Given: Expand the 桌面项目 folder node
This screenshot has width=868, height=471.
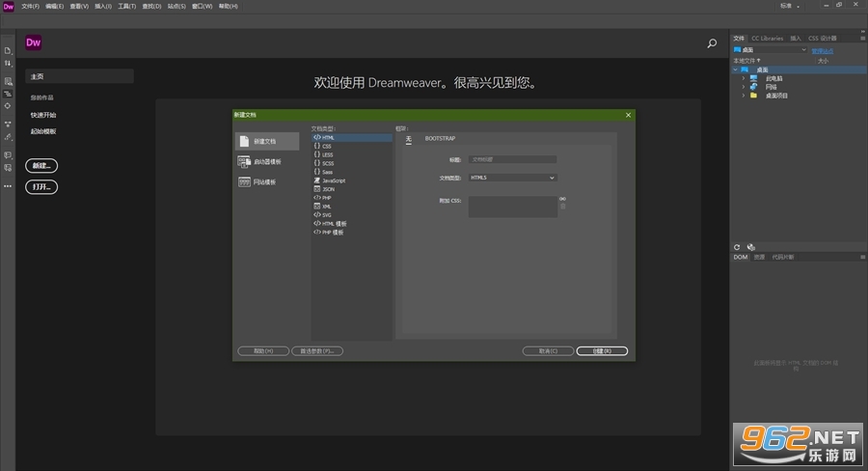Looking at the screenshot, I should [x=744, y=96].
